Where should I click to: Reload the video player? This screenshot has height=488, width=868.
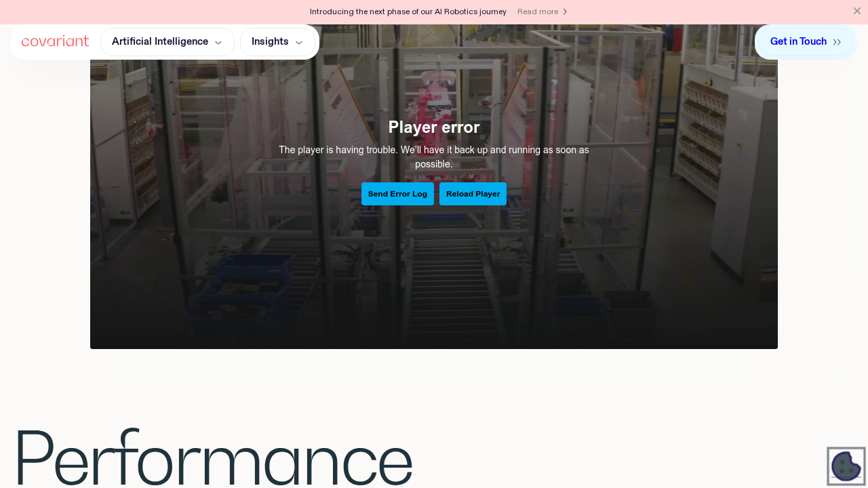point(473,194)
